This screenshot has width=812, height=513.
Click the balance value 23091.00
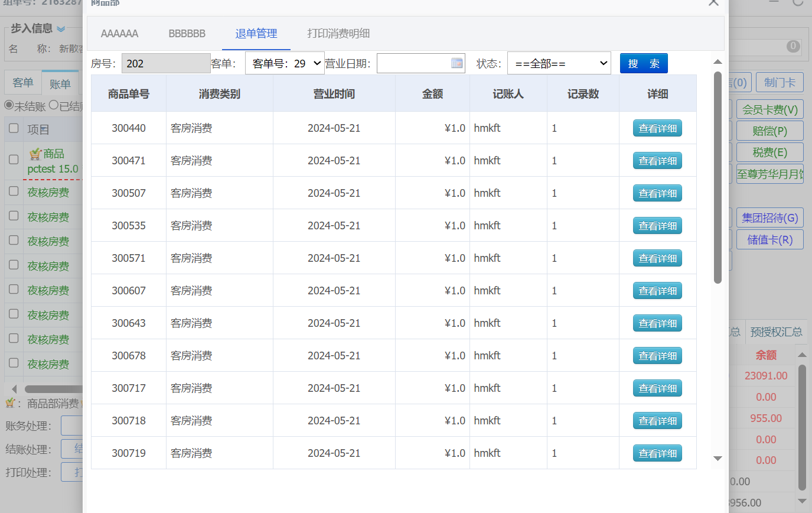click(766, 376)
